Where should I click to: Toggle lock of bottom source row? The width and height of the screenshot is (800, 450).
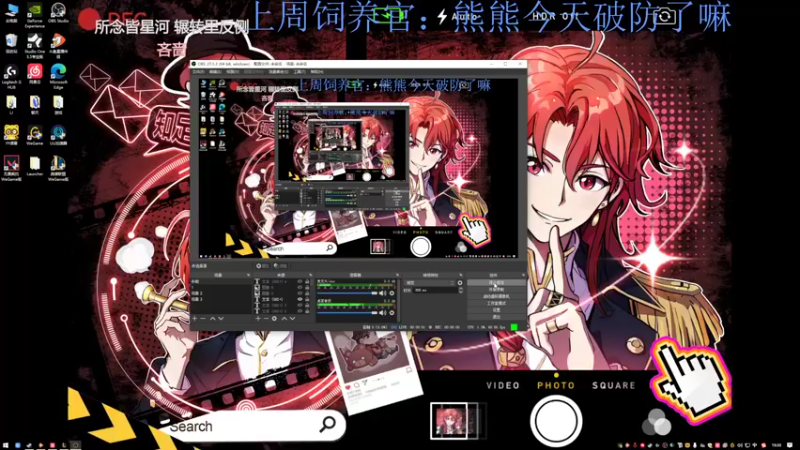(x=307, y=311)
